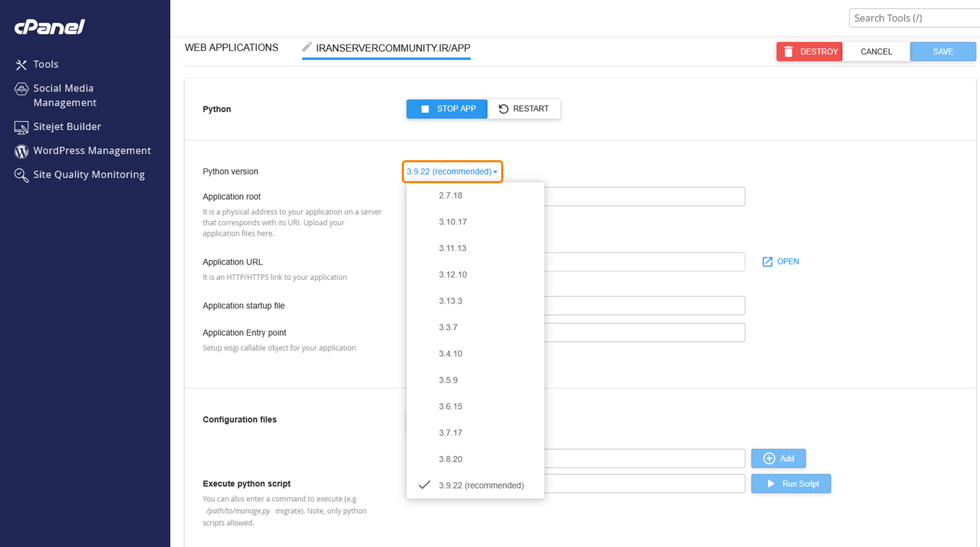Click the WordPress Management icon
The image size is (980, 547).
point(21,151)
